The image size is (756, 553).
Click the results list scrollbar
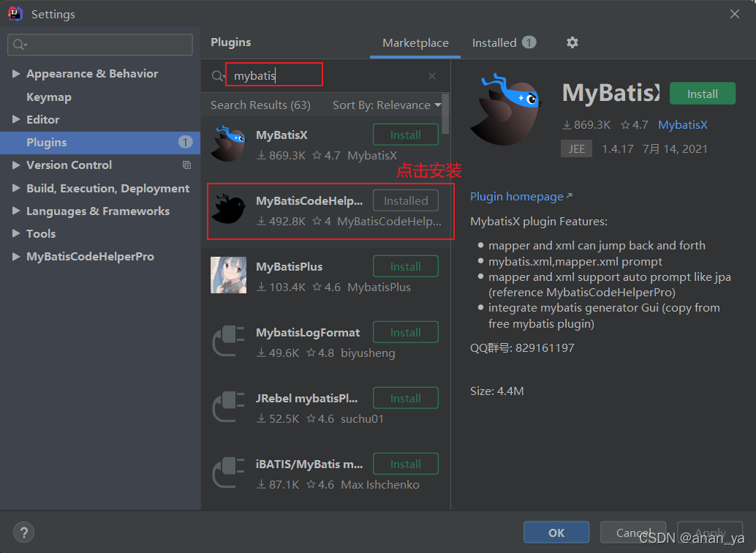445,114
